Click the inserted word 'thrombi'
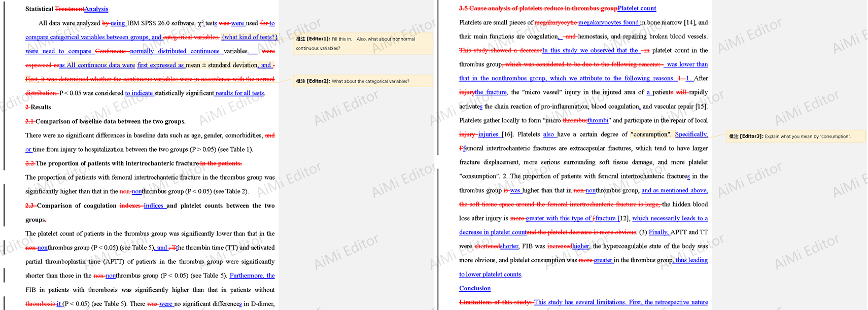This screenshot has height=310, width=868. [x=598, y=120]
